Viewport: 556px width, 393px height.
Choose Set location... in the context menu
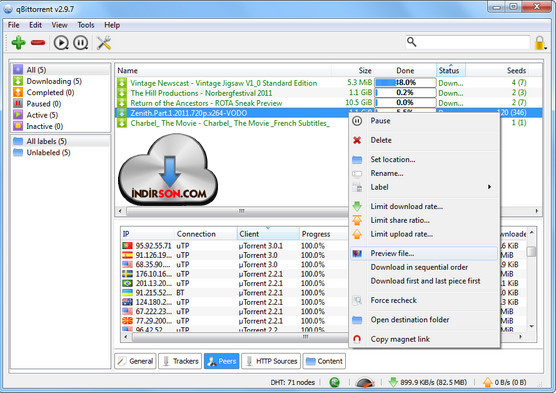[x=424, y=160]
